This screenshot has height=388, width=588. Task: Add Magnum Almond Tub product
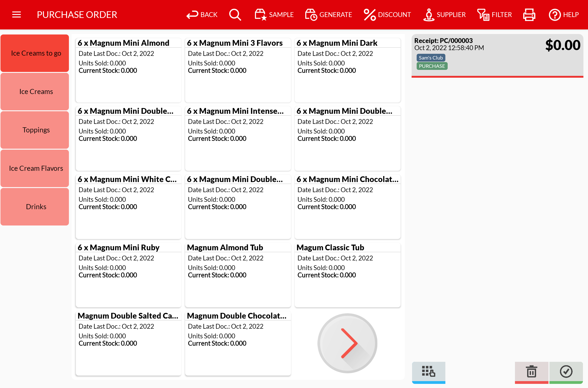[x=238, y=275]
